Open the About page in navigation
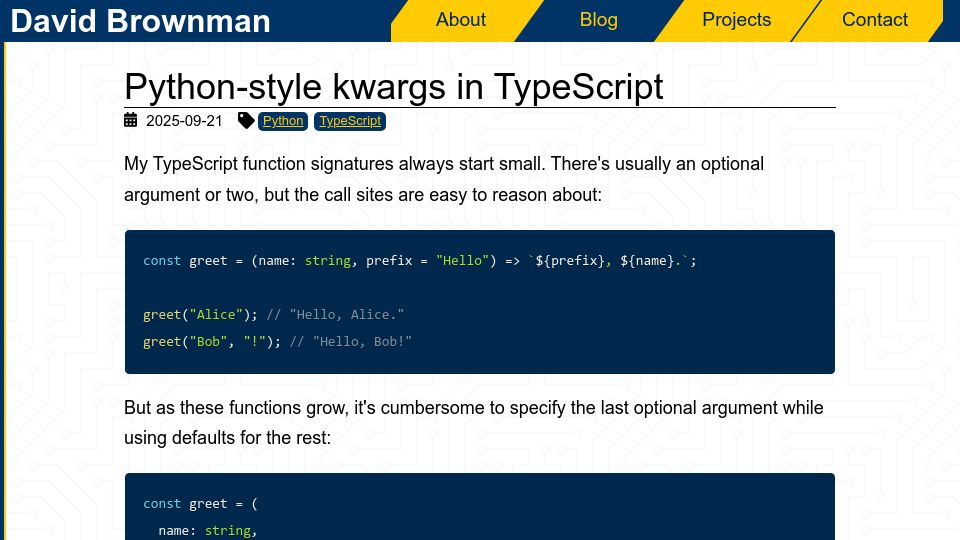 [x=460, y=20]
